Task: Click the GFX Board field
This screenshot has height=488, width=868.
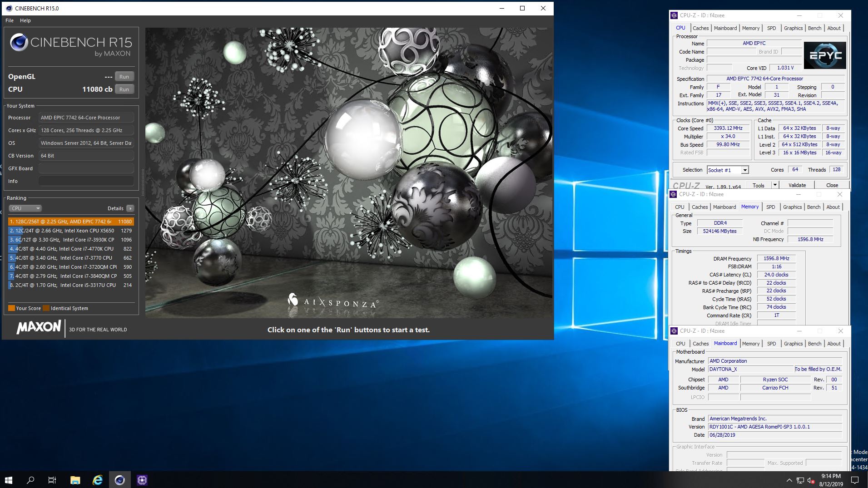Action: pos(86,168)
